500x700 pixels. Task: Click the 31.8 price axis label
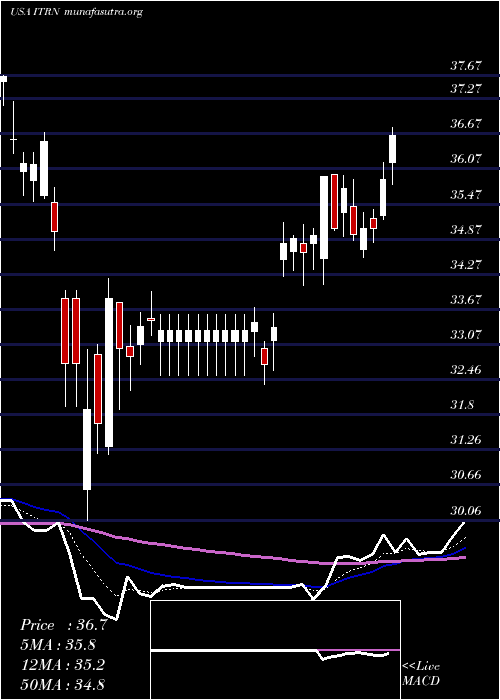click(x=462, y=405)
